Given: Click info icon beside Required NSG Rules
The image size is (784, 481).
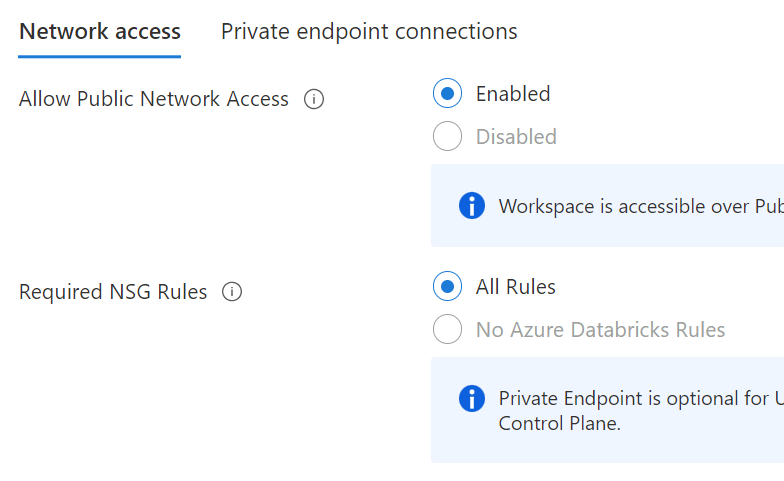Looking at the screenshot, I should point(232,292).
